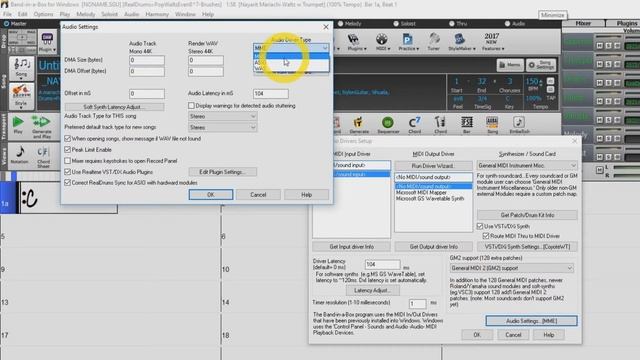
Task: Toggle show message if WAV file not found
Action: click(68, 139)
